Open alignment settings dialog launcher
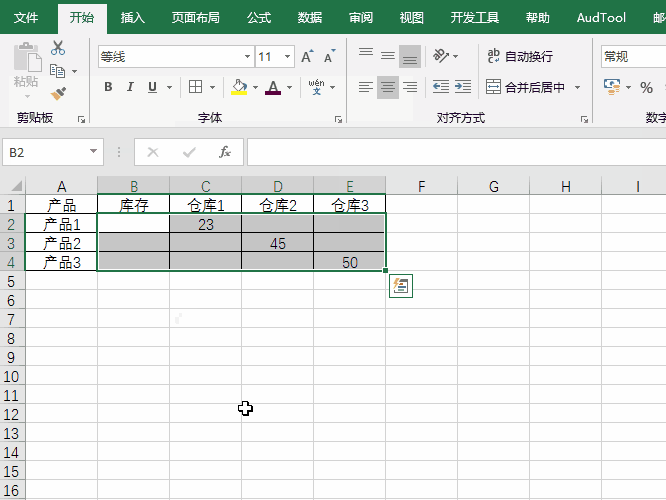The height and width of the screenshot is (500, 666). 584,120
